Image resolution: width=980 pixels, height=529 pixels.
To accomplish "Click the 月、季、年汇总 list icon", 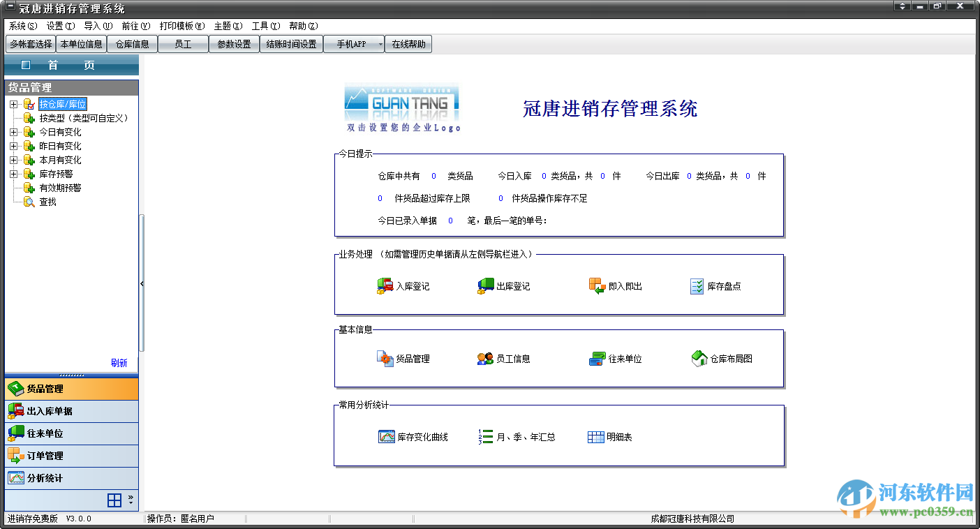I will 486,437.
